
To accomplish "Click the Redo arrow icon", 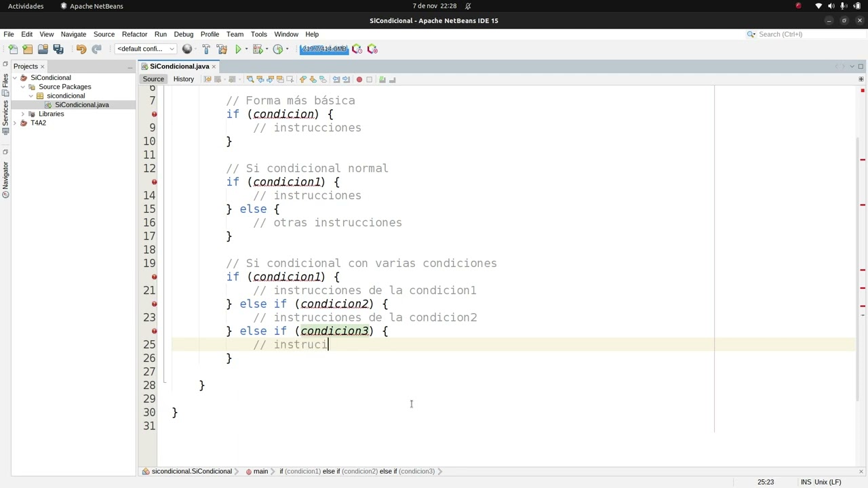I will [96, 49].
